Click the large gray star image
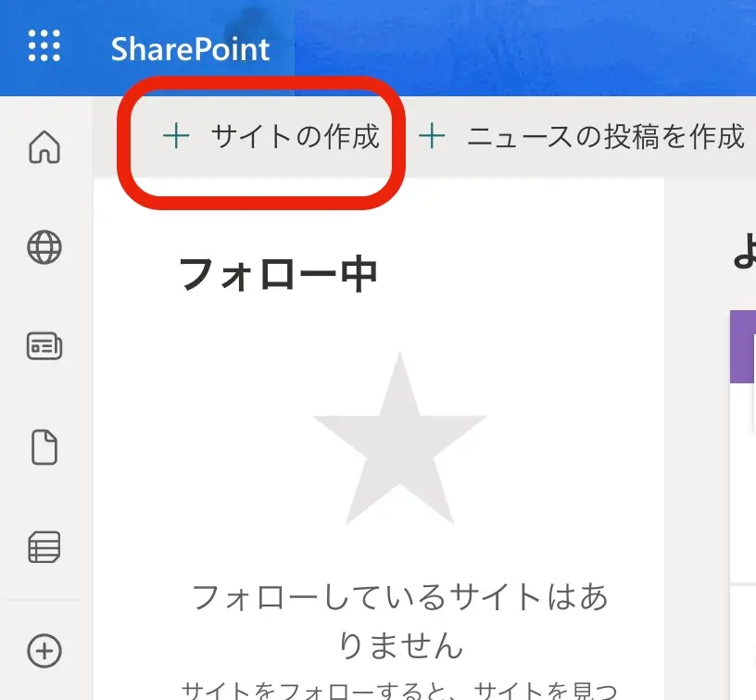756x700 pixels. click(x=399, y=440)
